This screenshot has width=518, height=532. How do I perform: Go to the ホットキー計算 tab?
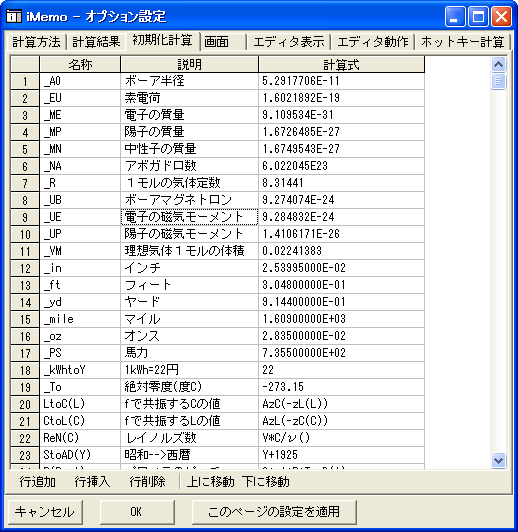pyautogui.click(x=462, y=42)
